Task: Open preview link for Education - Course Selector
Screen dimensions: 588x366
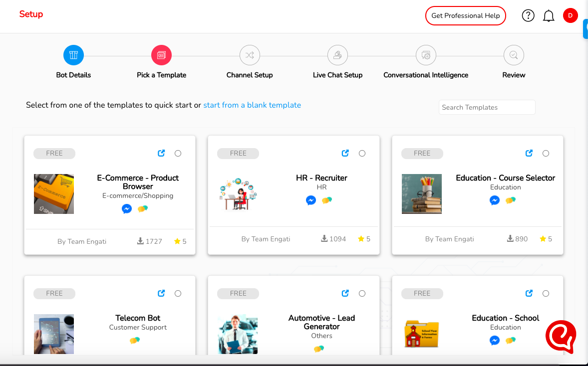Action: pyautogui.click(x=529, y=153)
